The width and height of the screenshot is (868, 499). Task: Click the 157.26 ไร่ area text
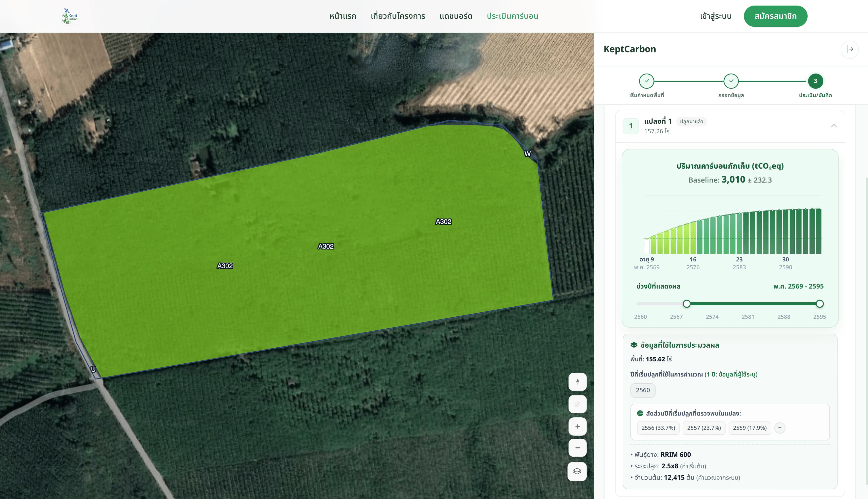[657, 131]
